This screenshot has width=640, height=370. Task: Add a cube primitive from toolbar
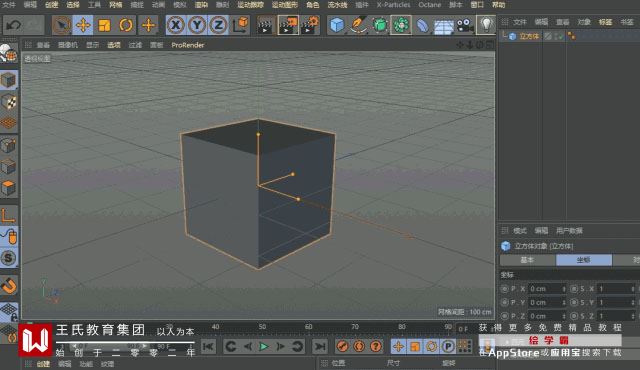[x=337, y=25]
